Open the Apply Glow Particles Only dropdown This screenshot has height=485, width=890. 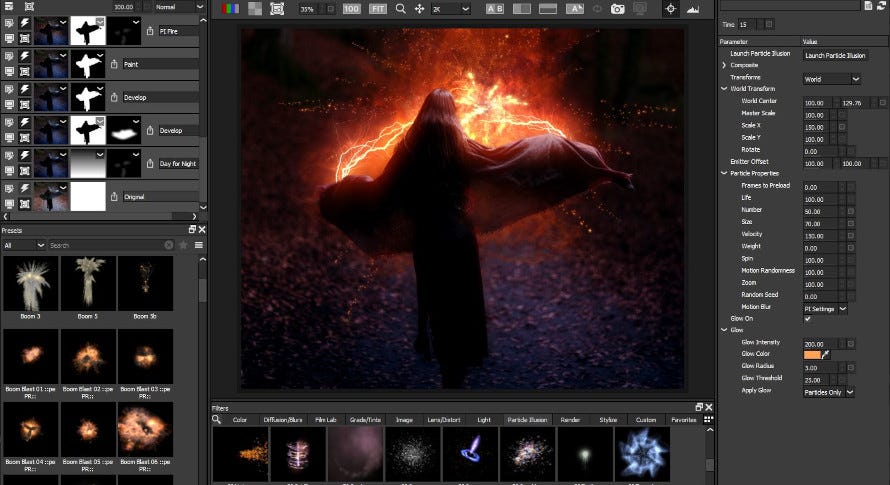[829, 392]
